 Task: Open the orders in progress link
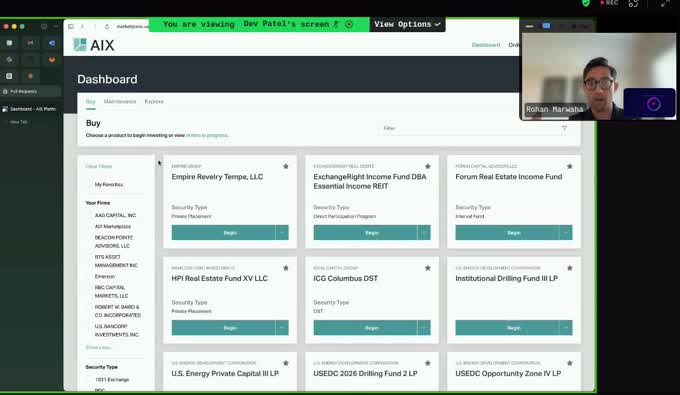coord(207,135)
